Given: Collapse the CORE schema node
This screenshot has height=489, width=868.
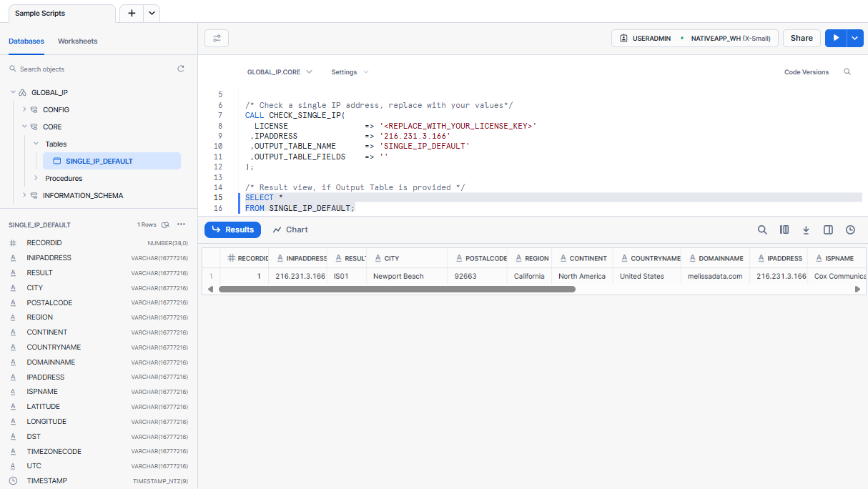Looking at the screenshot, I should (x=24, y=127).
